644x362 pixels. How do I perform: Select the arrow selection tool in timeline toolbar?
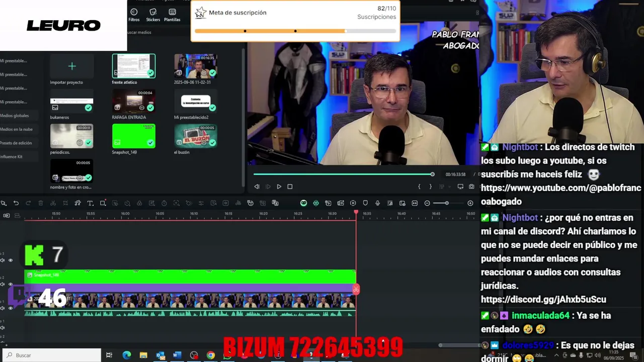click(x=4, y=203)
